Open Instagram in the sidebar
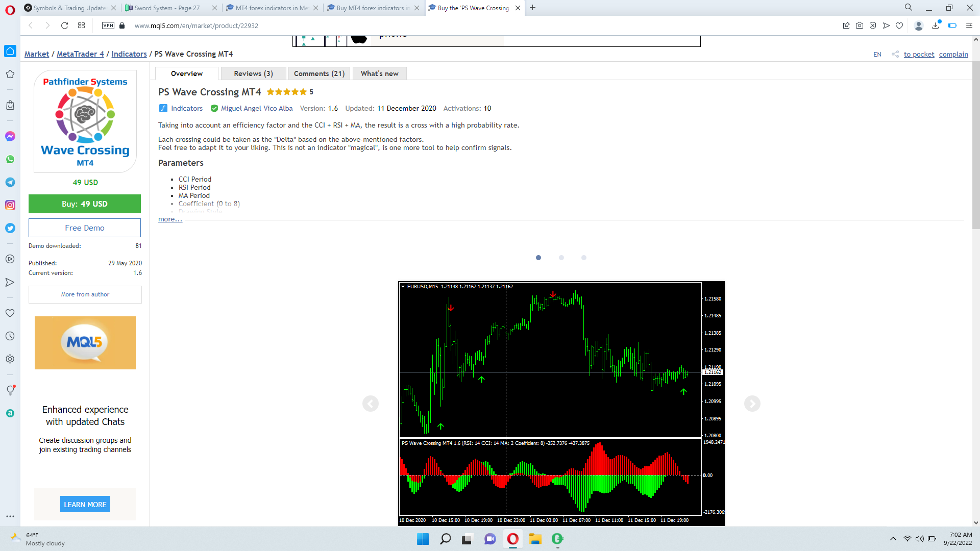The height and width of the screenshot is (551, 980). pyautogui.click(x=10, y=205)
